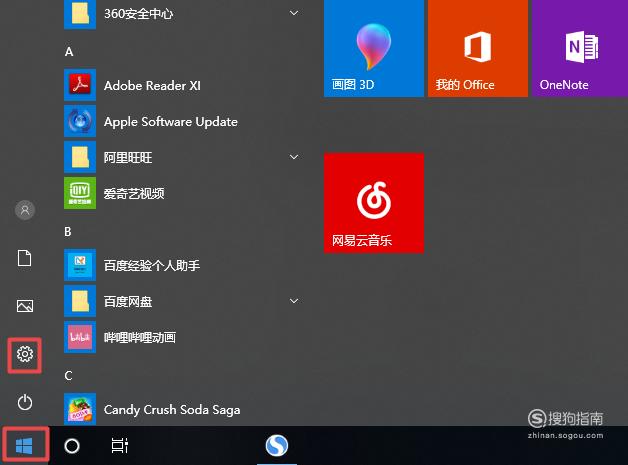Open Candy Crush Soda Saga icon
This screenshot has height=465, width=628.
point(80,409)
